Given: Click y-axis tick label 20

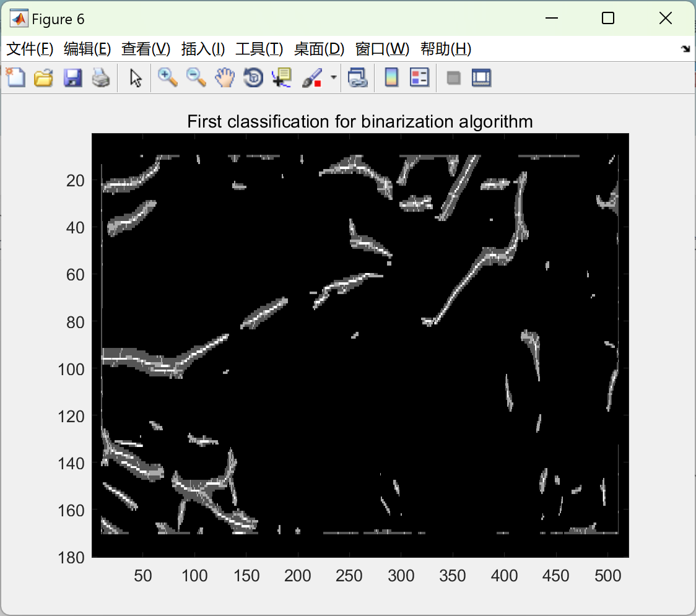Looking at the screenshot, I should click(76, 181).
